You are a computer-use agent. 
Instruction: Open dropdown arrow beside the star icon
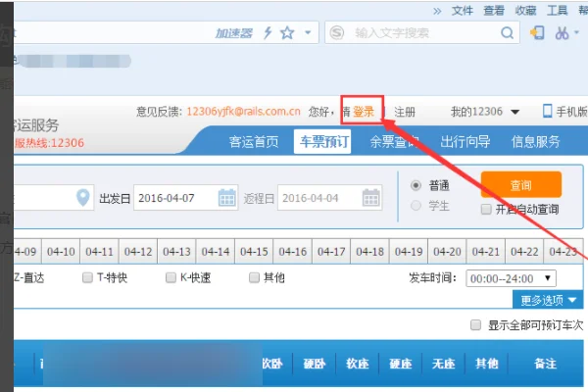[x=308, y=32]
